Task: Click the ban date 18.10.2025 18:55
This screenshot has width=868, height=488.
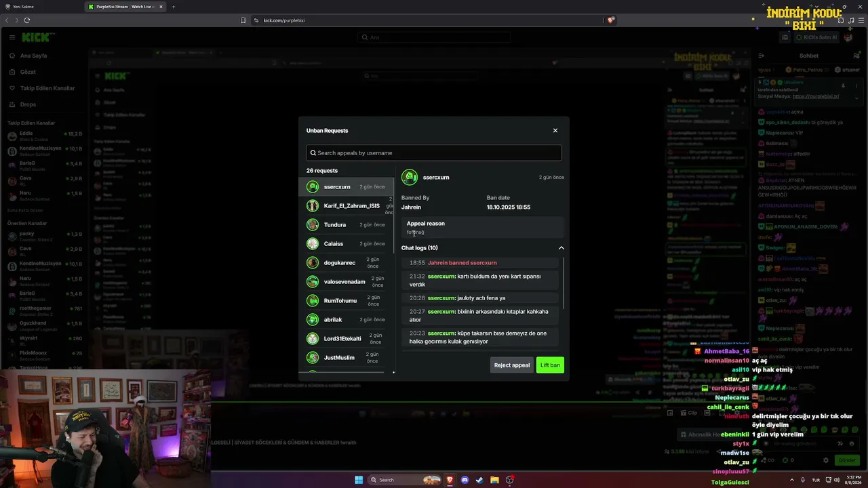Action: [x=509, y=207]
